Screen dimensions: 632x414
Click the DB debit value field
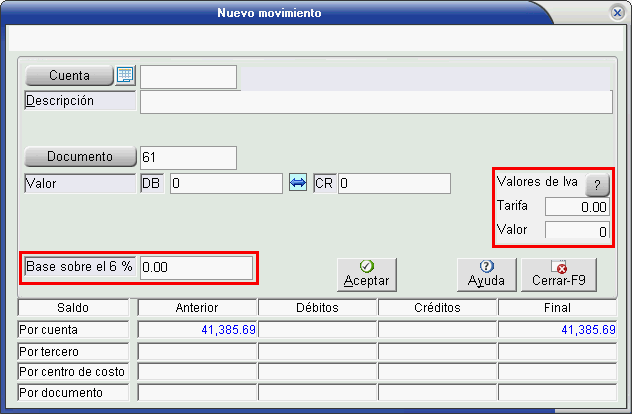tap(225, 184)
